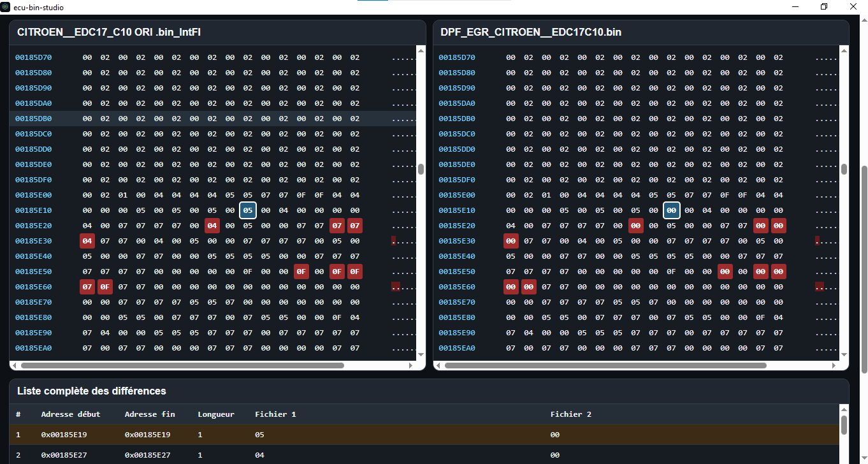The height and width of the screenshot is (464, 868).
Task: Select red 04 byte on row 00185E30 in left pane
Action: click(87, 241)
